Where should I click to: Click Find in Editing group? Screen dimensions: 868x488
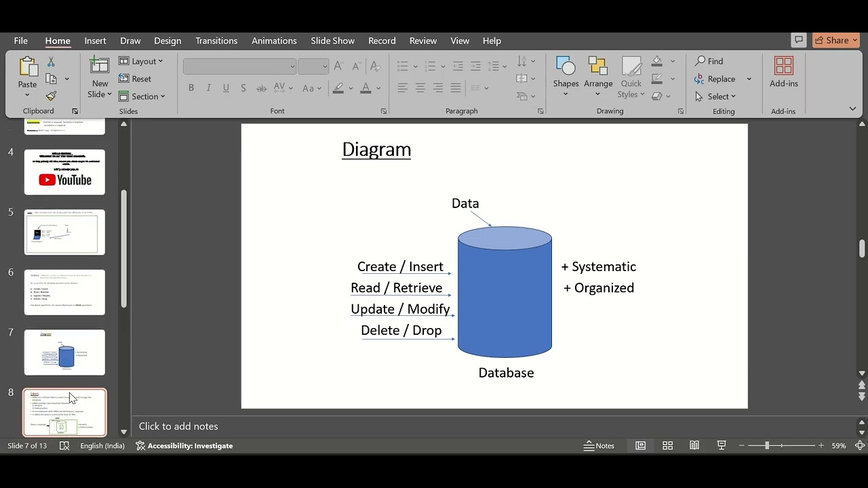(x=709, y=61)
